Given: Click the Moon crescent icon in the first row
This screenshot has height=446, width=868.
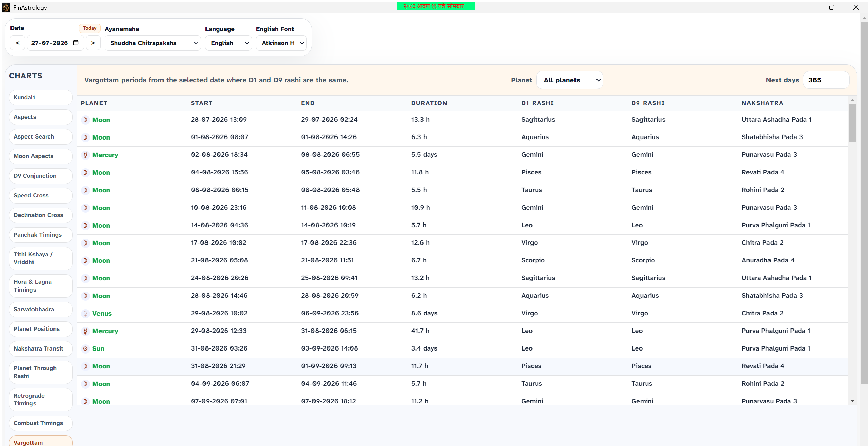Looking at the screenshot, I should pyautogui.click(x=85, y=120).
